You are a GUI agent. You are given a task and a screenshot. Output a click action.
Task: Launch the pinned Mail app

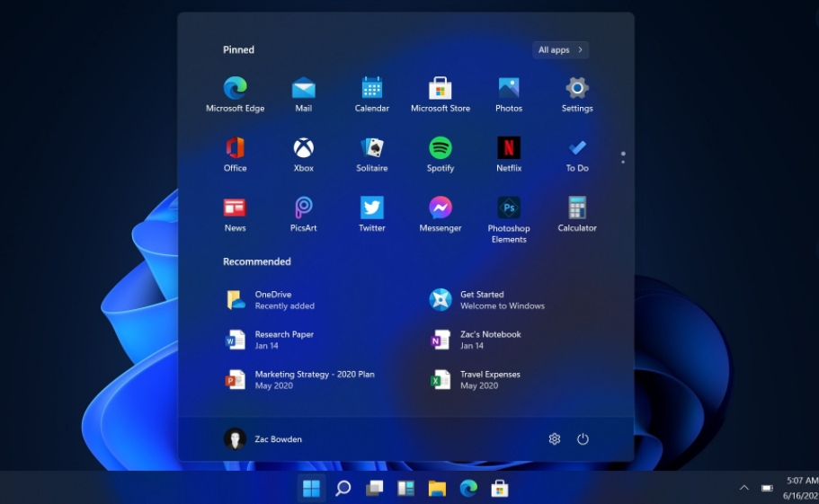(x=304, y=94)
